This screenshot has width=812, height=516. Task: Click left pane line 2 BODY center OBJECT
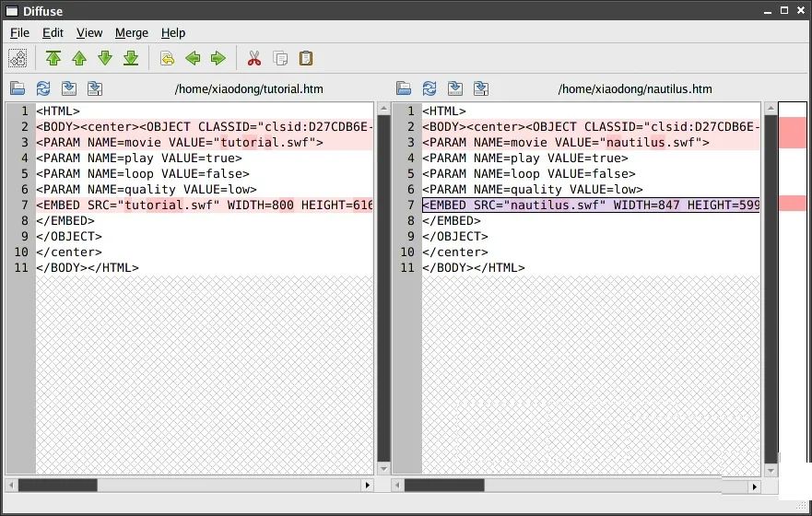205,127
